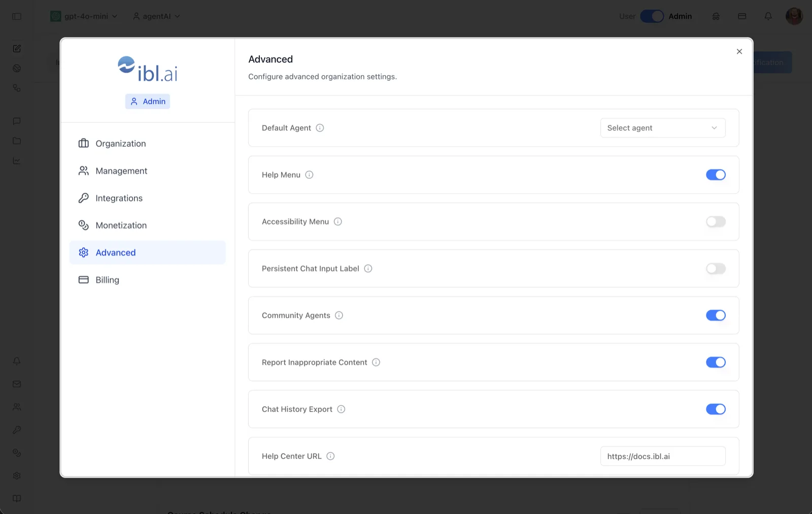Open the Select agent dropdown

[x=663, y=128]
